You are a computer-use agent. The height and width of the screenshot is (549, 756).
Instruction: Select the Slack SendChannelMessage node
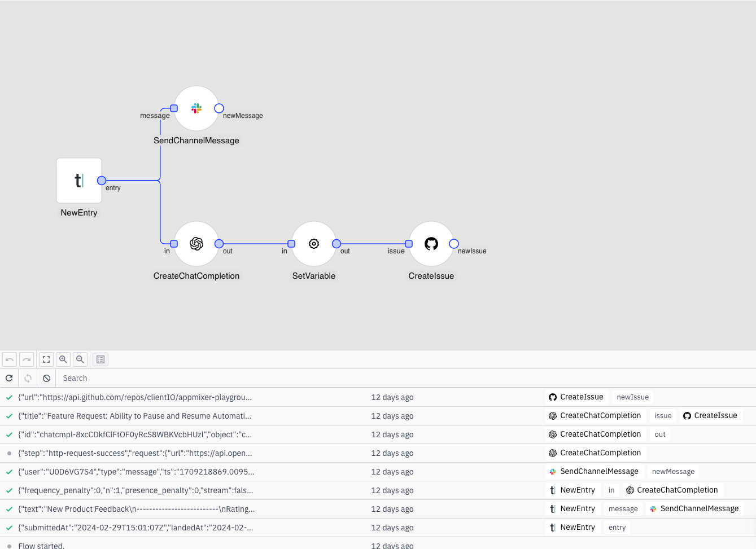196,108
